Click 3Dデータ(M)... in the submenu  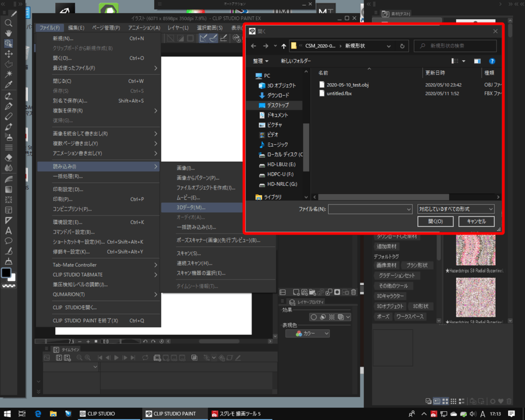191,207
